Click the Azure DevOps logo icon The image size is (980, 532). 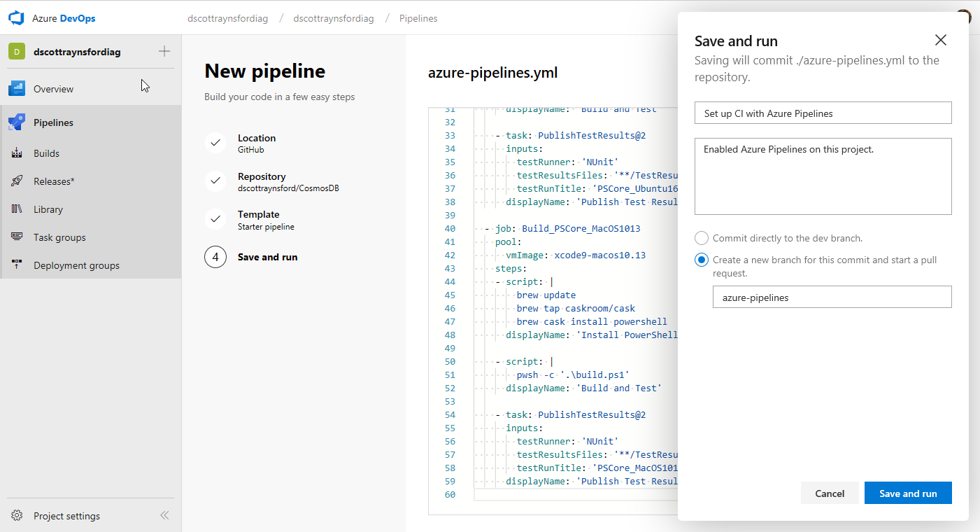pos(16,18)
